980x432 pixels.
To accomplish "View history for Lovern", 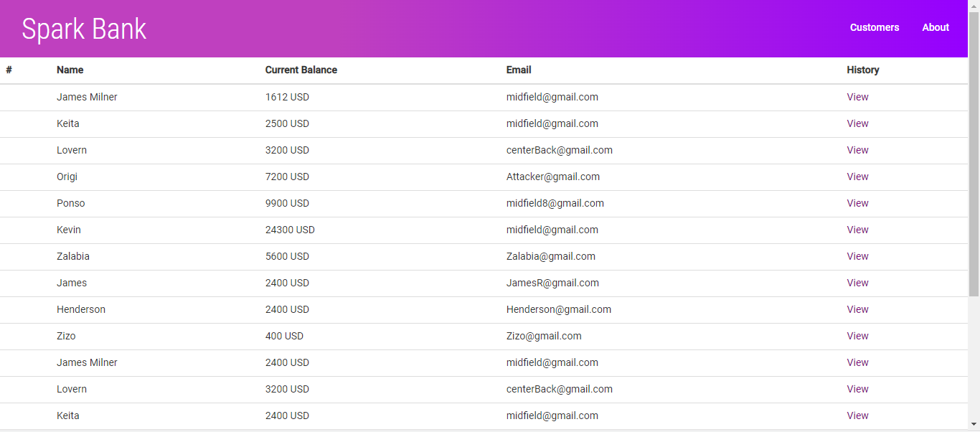I will (x=857, y=150).
